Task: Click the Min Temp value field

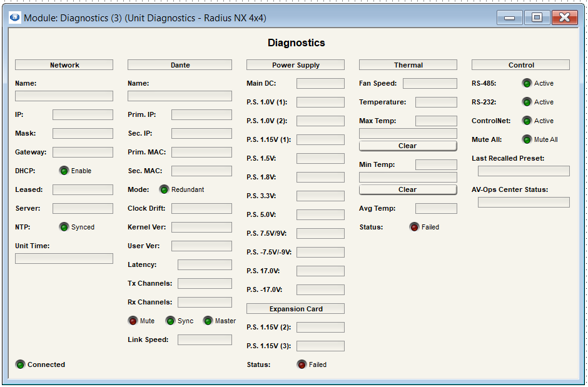Action: click(436, 165)
